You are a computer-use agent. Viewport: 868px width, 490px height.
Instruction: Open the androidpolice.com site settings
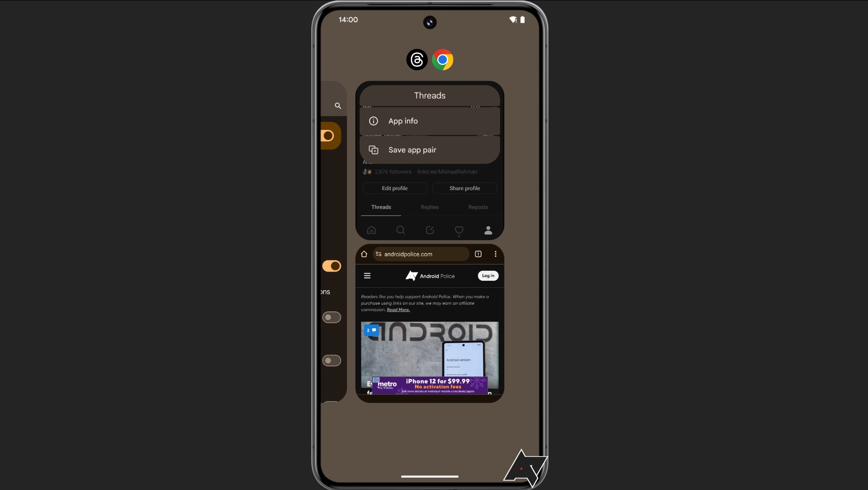(379, 254)
